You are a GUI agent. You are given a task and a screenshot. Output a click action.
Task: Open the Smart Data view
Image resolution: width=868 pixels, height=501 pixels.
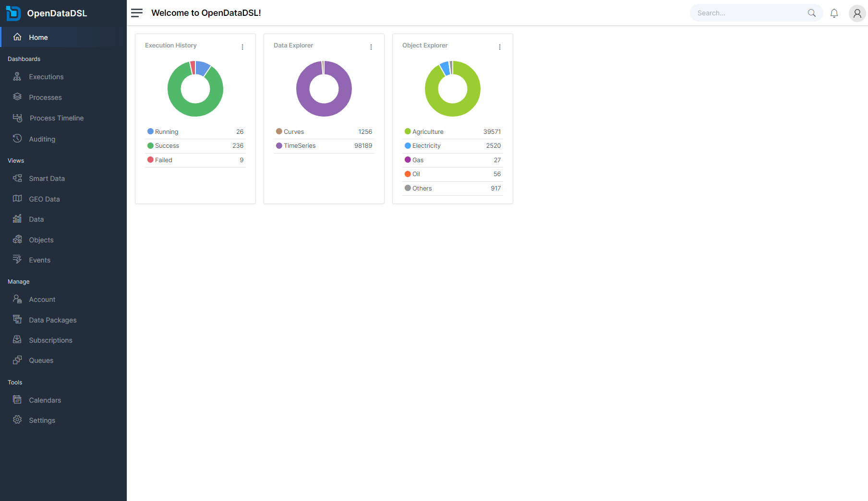47,179
